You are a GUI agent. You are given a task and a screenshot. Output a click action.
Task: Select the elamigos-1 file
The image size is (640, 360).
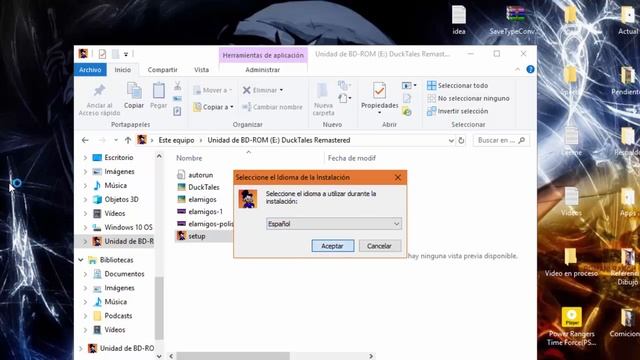tap(205, 211)
